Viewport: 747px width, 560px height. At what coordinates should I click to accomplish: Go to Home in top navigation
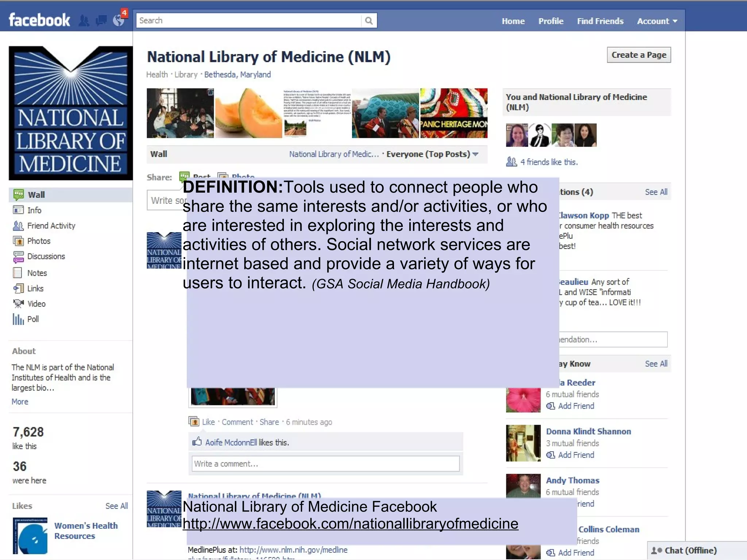pos(513,21)
